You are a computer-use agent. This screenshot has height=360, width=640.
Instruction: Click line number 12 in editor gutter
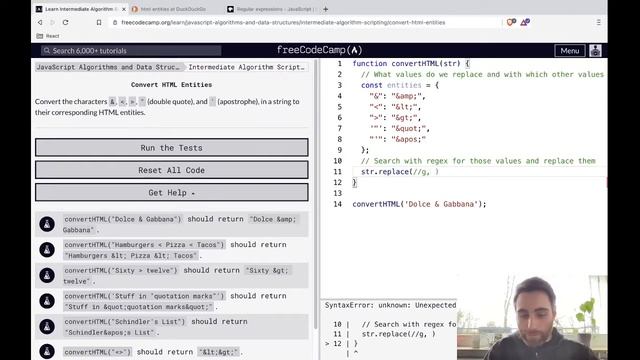[x=337, y=182]
